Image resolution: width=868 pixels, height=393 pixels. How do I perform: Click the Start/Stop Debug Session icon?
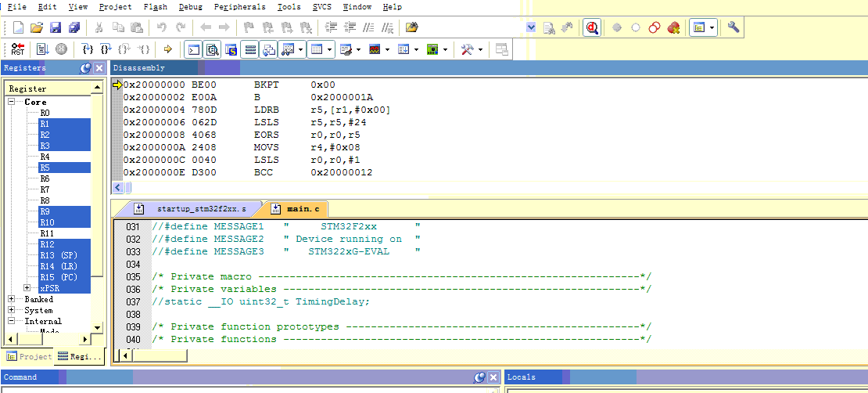point(592,27)
